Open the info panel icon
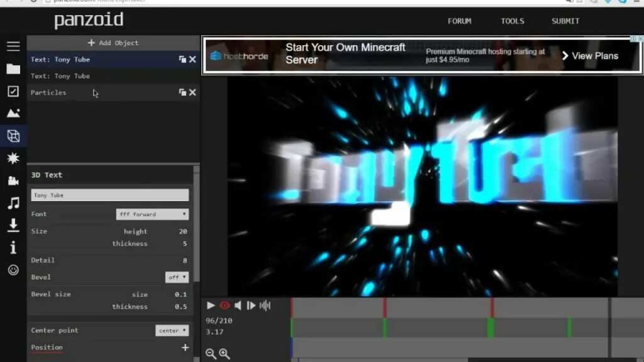The image size is (644, 362). (13, 248)
